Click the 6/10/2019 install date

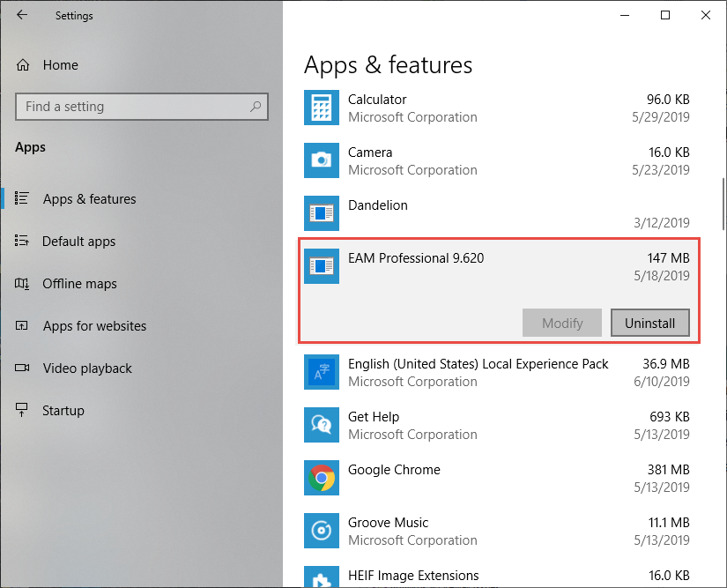[x=662, y=381]
